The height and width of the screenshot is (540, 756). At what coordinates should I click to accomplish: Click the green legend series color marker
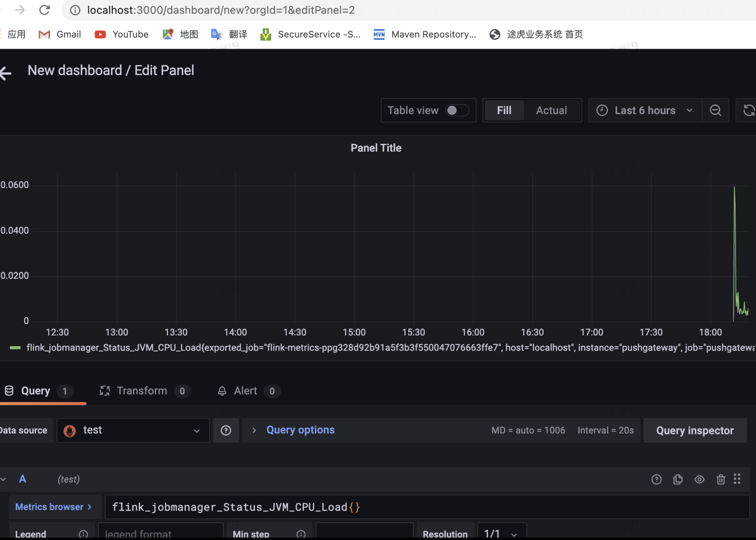point(15,347)
